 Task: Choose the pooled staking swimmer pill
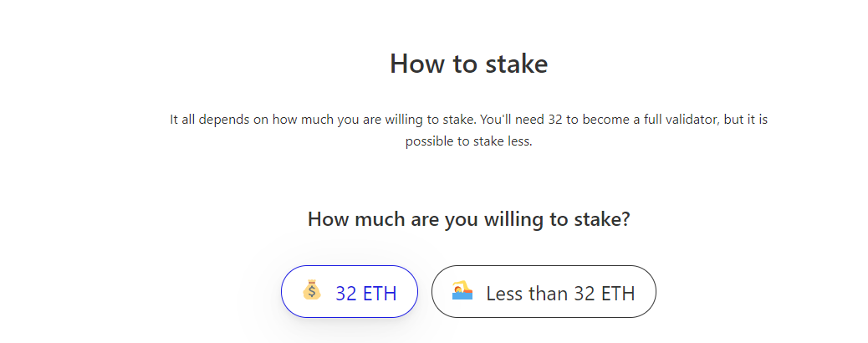544,291
